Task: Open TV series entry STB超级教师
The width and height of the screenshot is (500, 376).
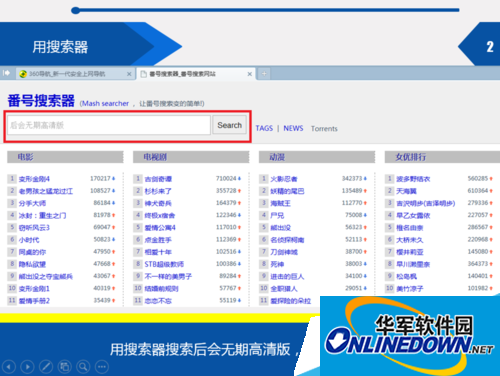Action: [164, 264]
